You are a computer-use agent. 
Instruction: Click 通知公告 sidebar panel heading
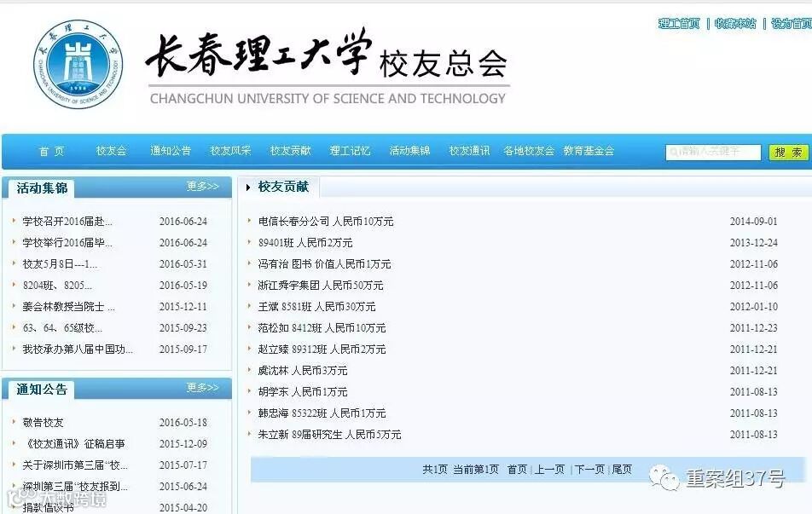pyautogui.click(x=42, y=390)
